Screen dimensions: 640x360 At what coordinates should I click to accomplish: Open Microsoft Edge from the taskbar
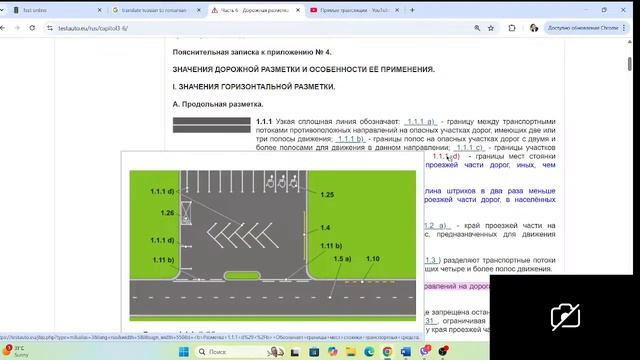pyautogui.click(x=369, y=351)
